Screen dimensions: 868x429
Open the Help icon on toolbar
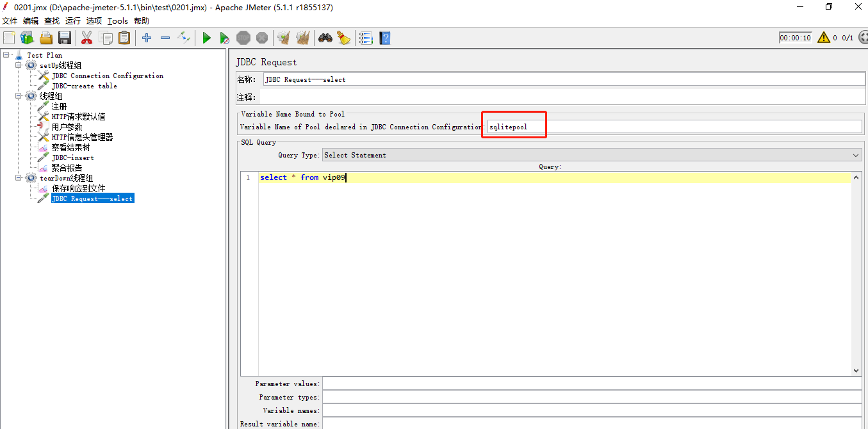384,38
